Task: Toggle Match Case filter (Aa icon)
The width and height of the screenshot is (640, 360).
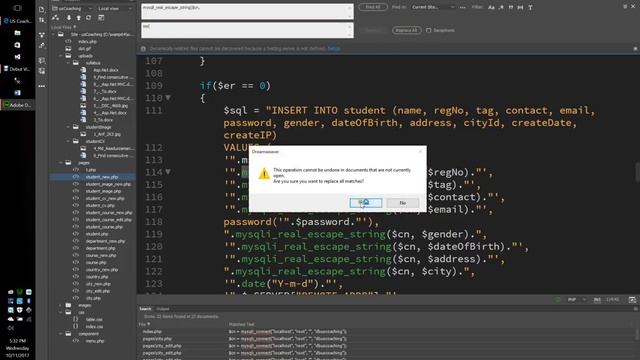Action: click(491, 7)
